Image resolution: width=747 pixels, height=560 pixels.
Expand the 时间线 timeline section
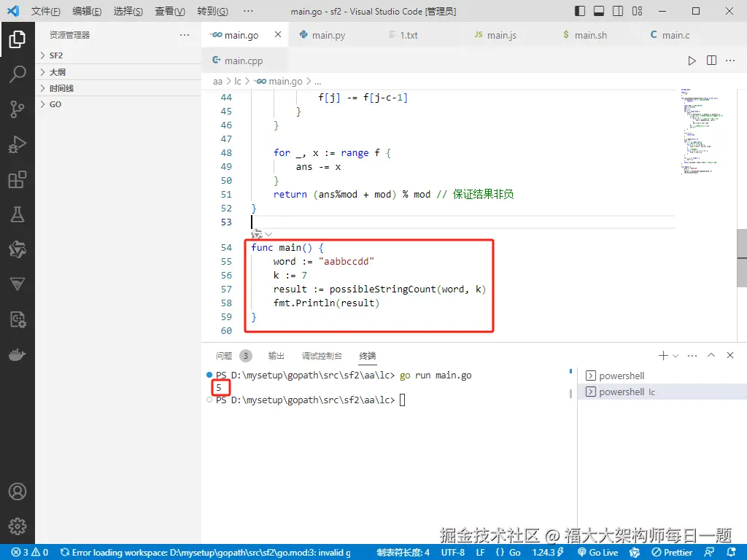[x=118, y=88]
